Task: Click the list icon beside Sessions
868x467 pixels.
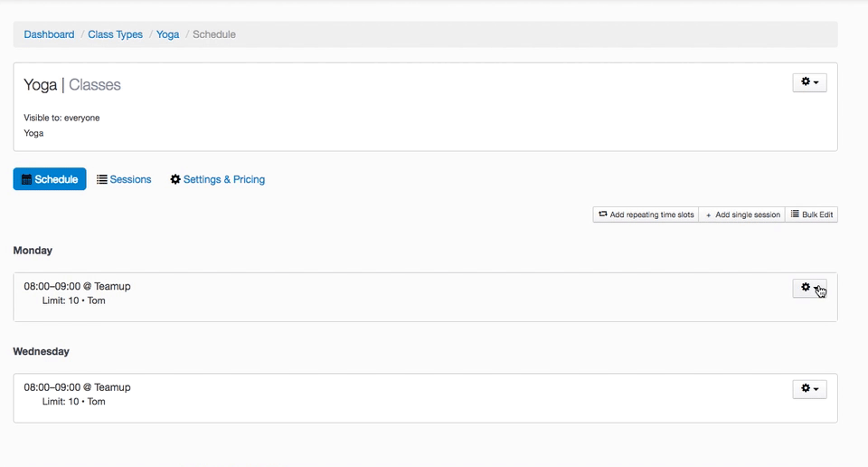Action: (x=102, y=179)
